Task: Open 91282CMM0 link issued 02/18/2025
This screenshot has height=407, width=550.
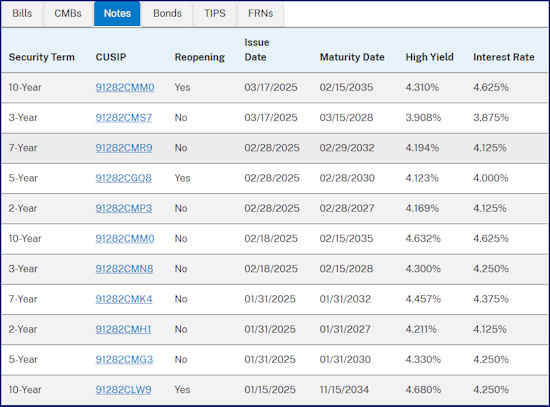Action: pos(125,239)
